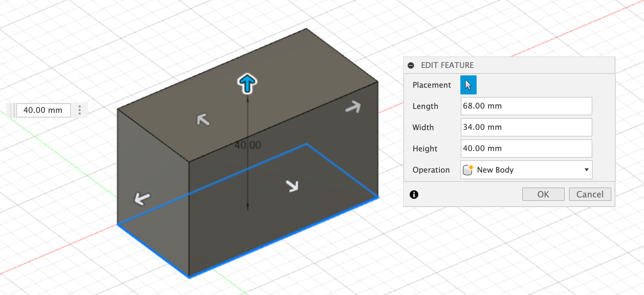
Task: Click the lower-right arrow manipulator on the front face
Action: coord(293,186)
